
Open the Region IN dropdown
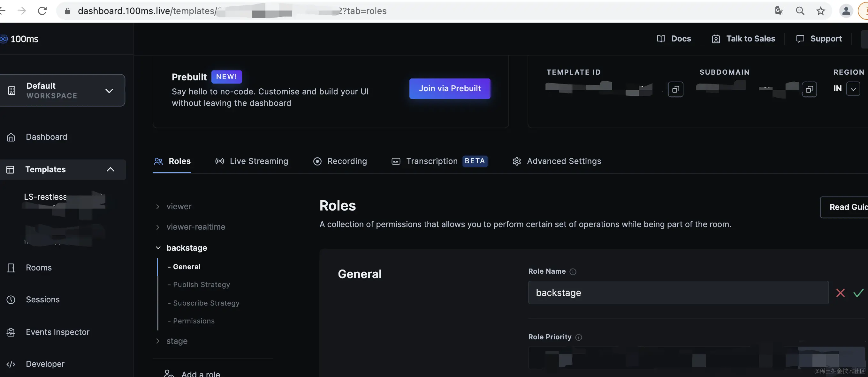(853, 89)
